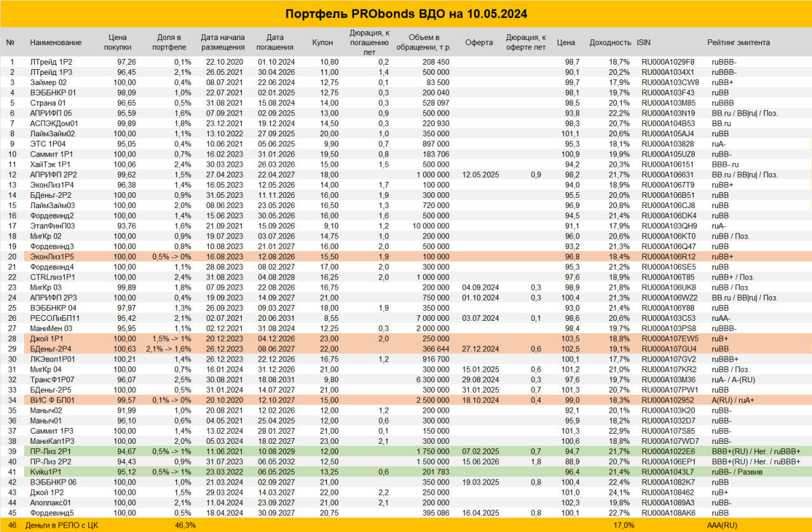Viewport: 812px width, 532px height.
Task: Click the volume value "208 450"
Action: tap(436, 62)
